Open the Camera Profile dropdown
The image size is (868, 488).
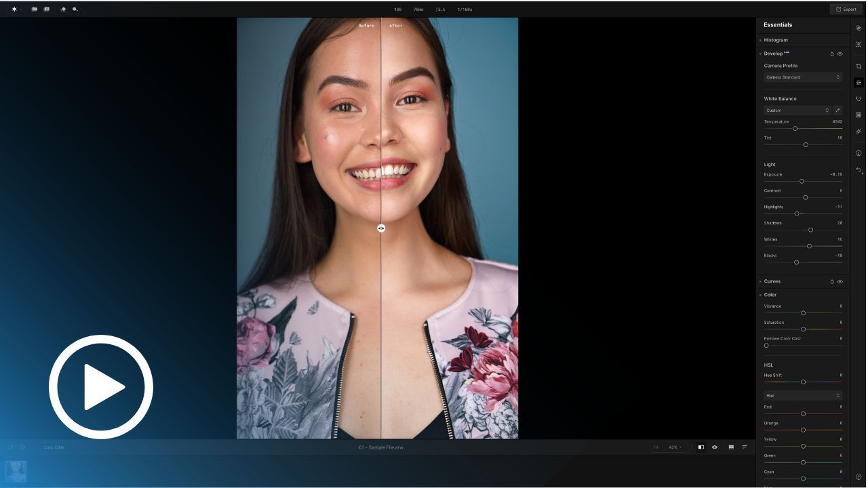coord(803,77)
